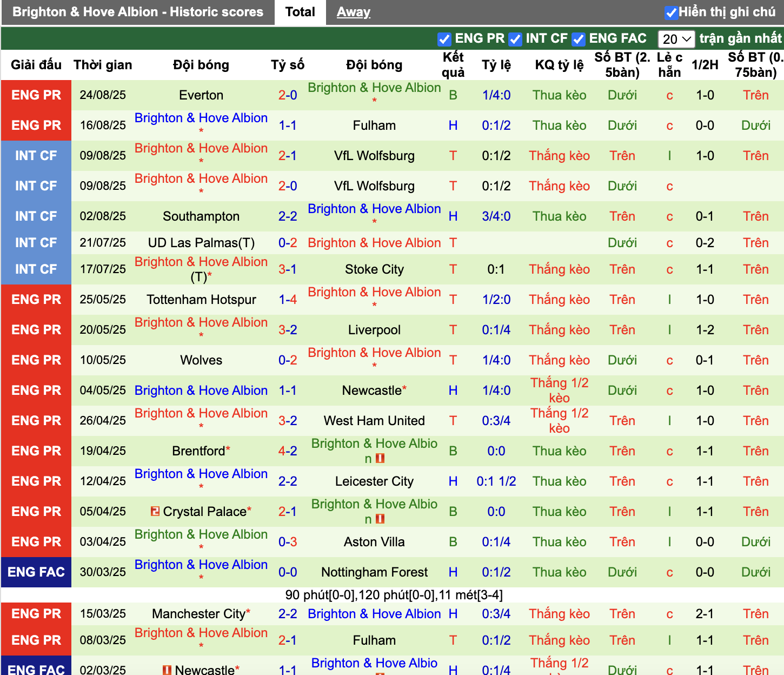Click the 'Tỷ số' column header
Viewport: 784px width, 675px height.
tap(288, 65)
